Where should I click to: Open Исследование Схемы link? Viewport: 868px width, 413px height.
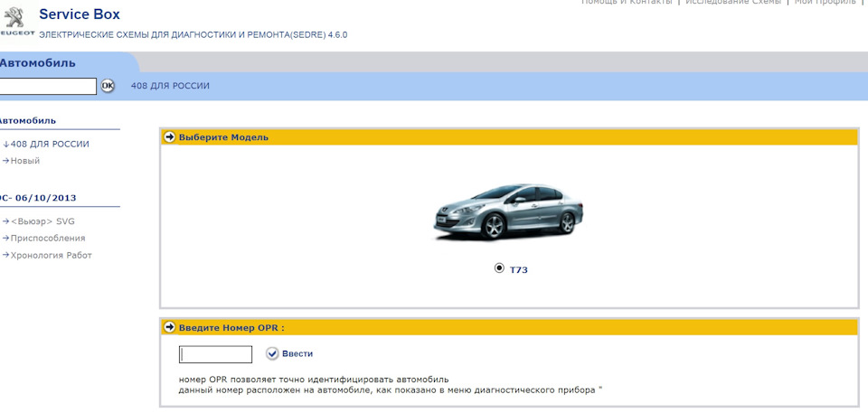[733, 2]
